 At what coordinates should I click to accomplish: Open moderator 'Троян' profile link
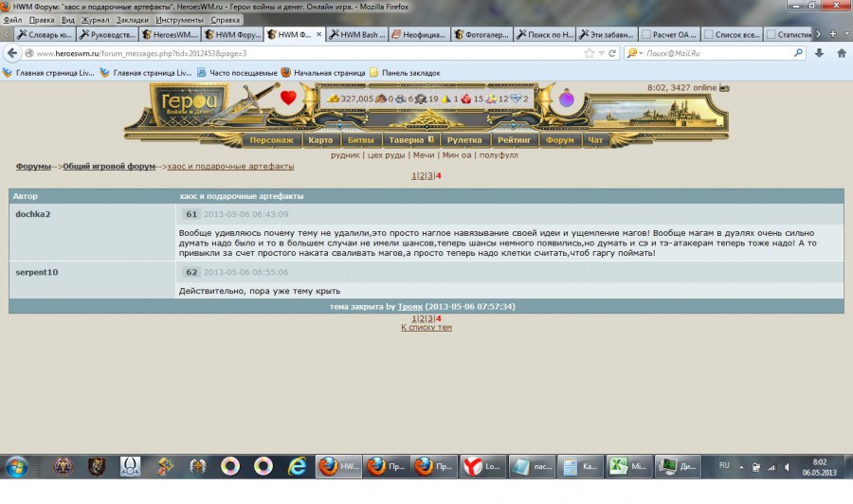point(409,307)
